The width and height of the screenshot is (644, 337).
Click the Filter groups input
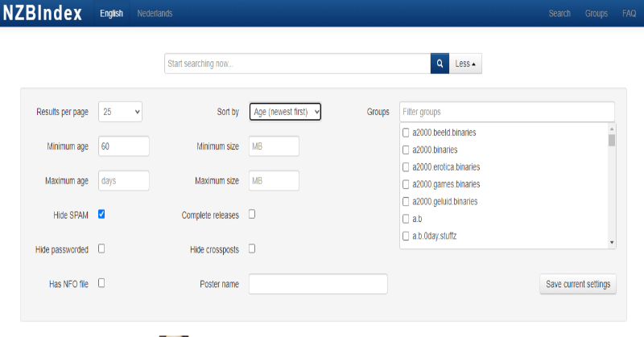506,112
